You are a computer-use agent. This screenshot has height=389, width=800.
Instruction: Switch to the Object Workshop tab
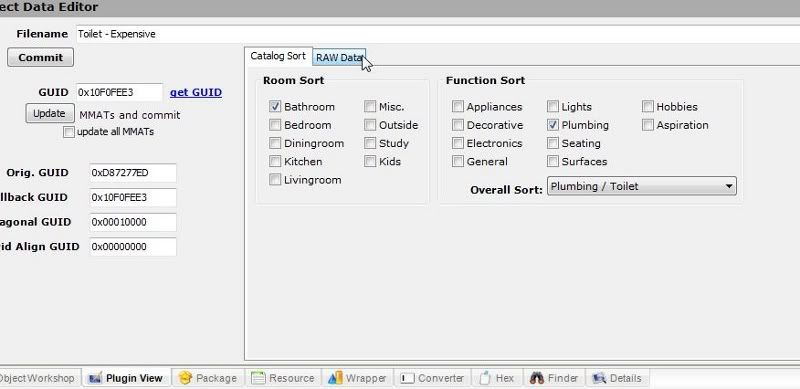(39, 378)
